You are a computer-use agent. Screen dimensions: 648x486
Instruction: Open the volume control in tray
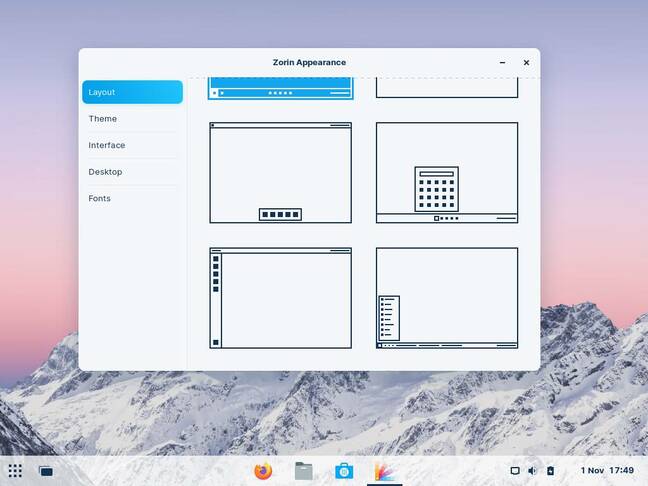tap(532, 471)
